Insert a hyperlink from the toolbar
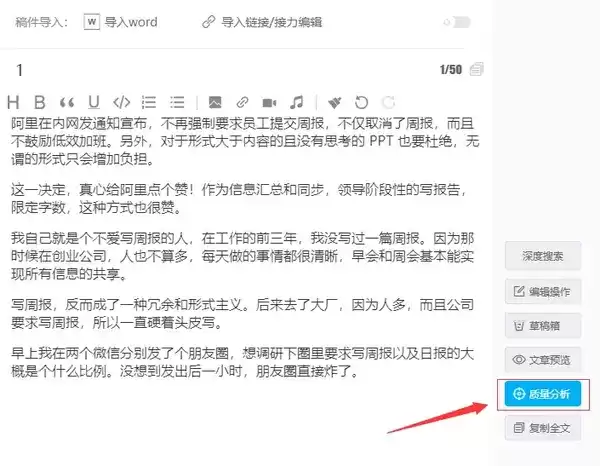600x466 pixels. point(242,102)
